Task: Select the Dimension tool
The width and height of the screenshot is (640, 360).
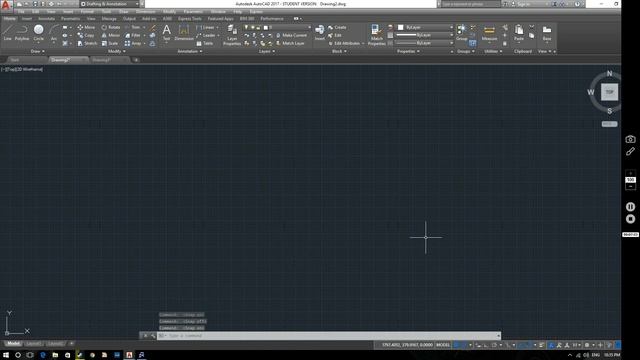Action: [184, 32]
